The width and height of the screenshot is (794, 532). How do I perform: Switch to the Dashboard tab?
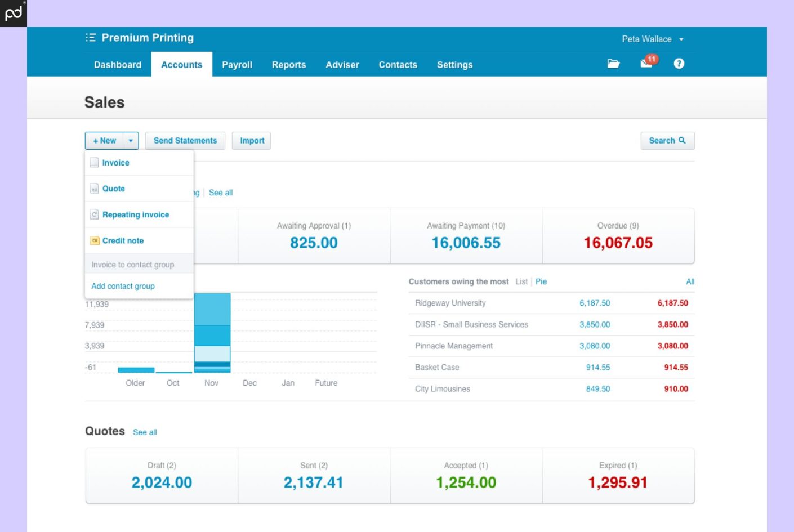coord(118,65)
